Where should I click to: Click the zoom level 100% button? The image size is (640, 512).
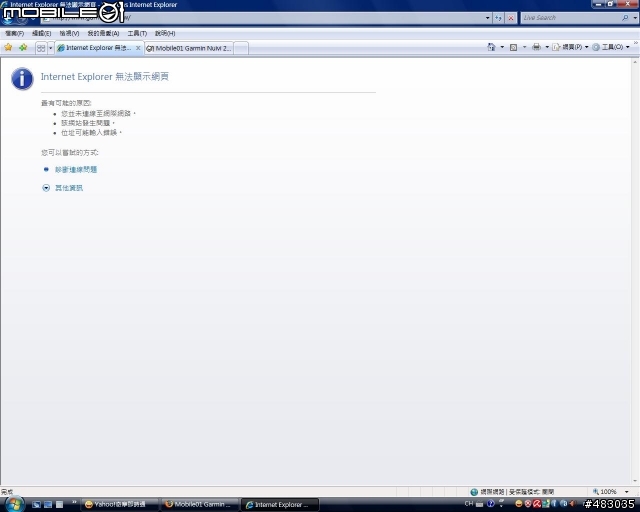[x=604, y=492]
